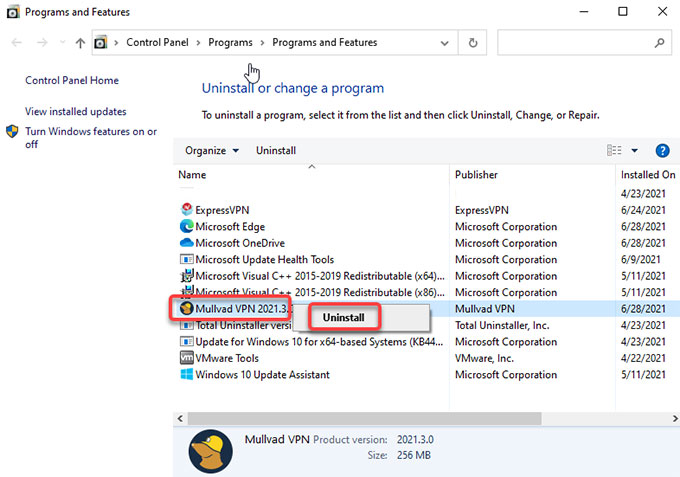Select the VMware Tools entry

(x=227, y=358)
